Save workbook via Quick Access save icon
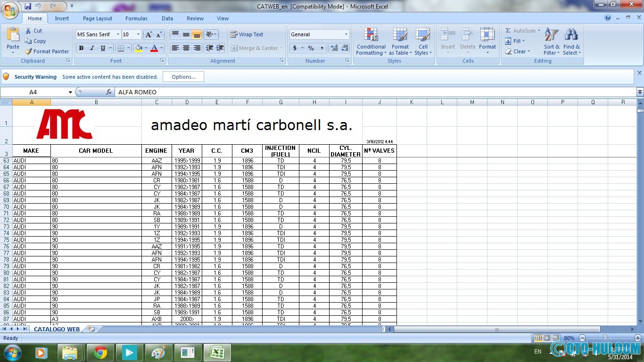Screen dimensions: 644x362 pos(28,6)
